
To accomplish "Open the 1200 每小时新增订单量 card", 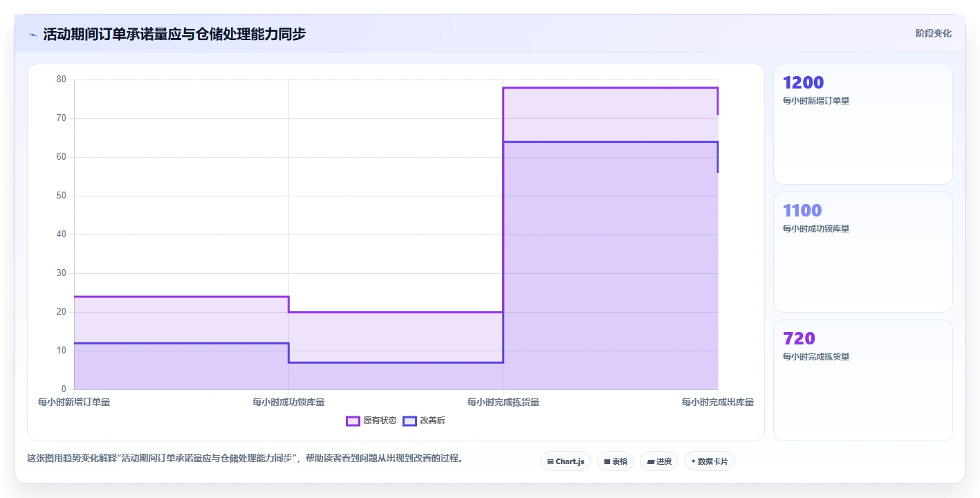I will (862, 124).
